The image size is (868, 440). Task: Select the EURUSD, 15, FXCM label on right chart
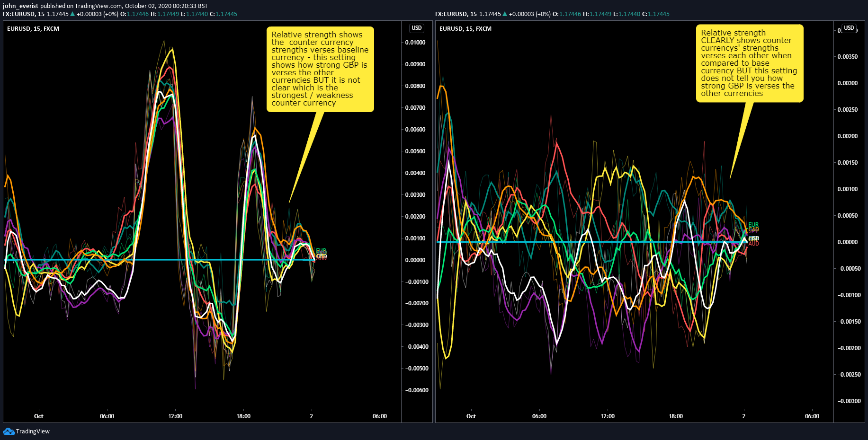pyautogui.click(x=465, y=29)
